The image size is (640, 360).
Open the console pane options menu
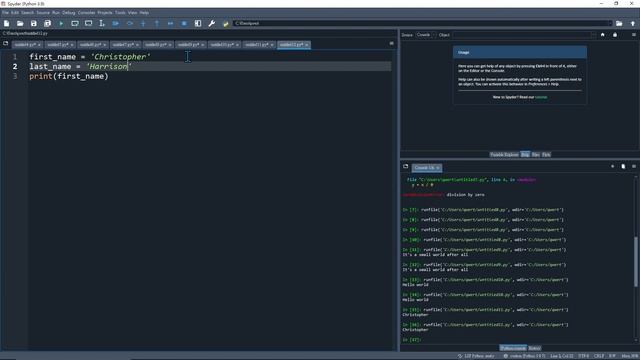point(634,167)
